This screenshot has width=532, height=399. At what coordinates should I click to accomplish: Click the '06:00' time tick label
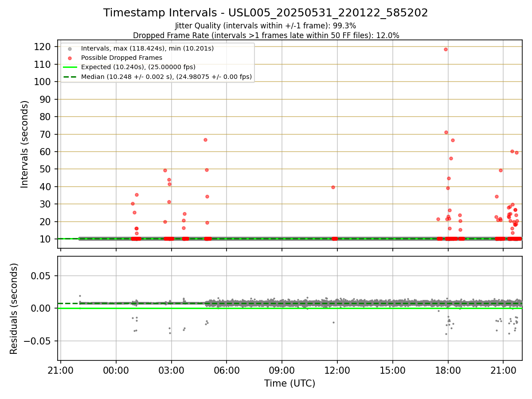pyautogui.click(x=227, y=370)
